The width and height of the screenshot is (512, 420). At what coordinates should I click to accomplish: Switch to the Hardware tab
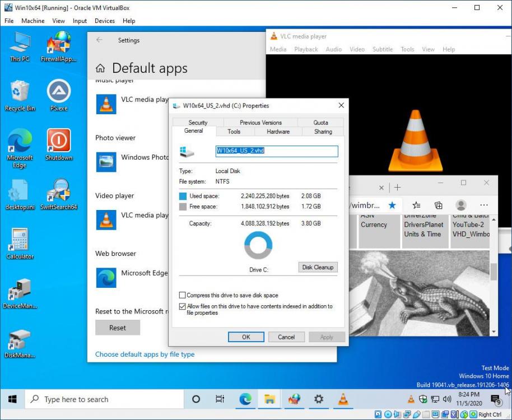pos(278,132)
